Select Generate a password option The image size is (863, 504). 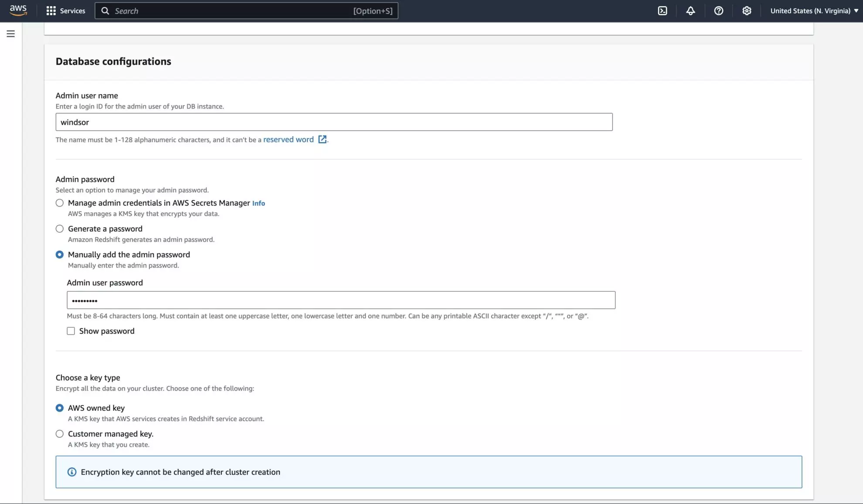pyautogui.click(x=60, y=229)
